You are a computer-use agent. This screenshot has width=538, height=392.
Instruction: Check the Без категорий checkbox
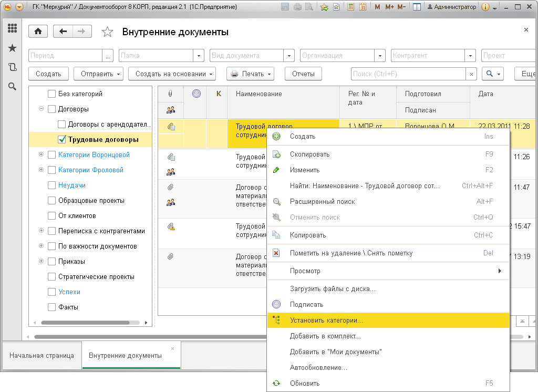[52, 94]
